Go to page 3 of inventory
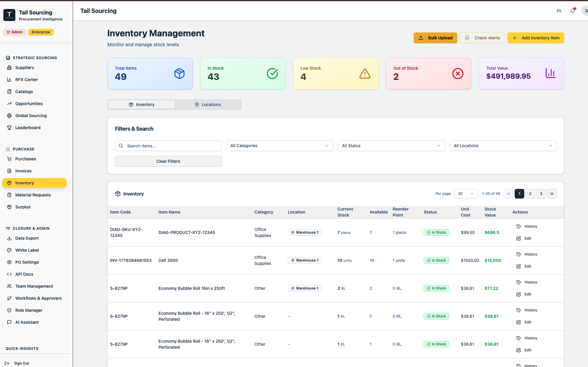This screenshot has height=367, width=588. pyautogui.click(x=541, y=194)
